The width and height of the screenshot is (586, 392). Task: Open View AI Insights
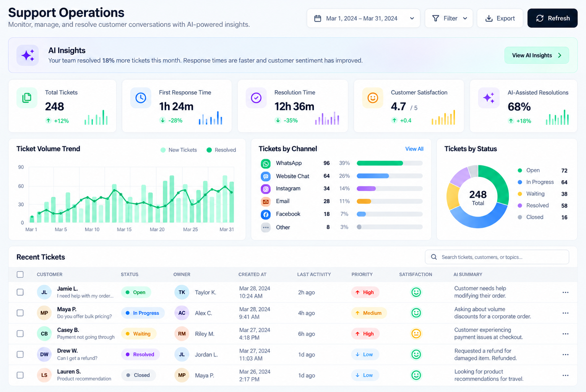click(x=537, y=55)
